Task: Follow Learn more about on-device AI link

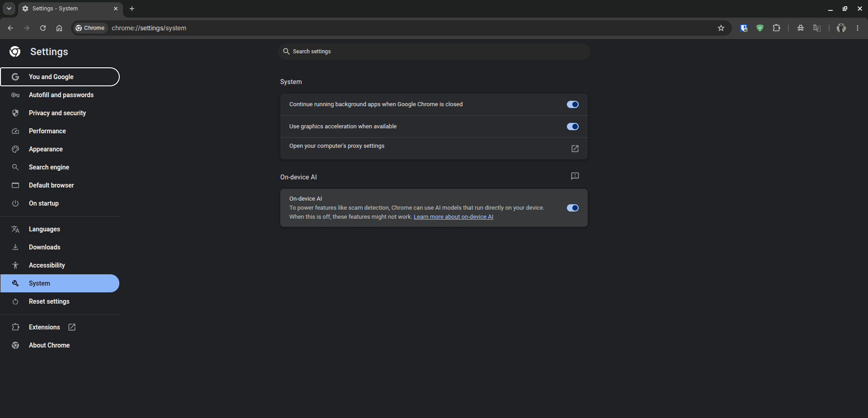Action: [453, 217]
